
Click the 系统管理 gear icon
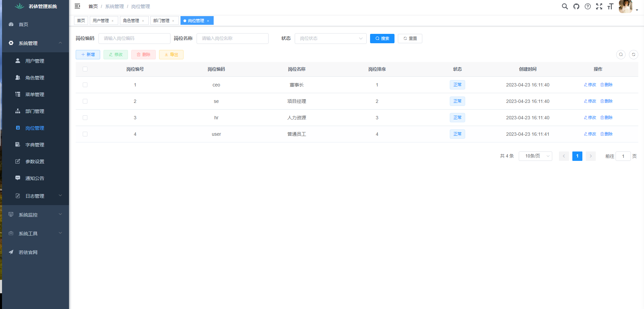tap(11, 43)
